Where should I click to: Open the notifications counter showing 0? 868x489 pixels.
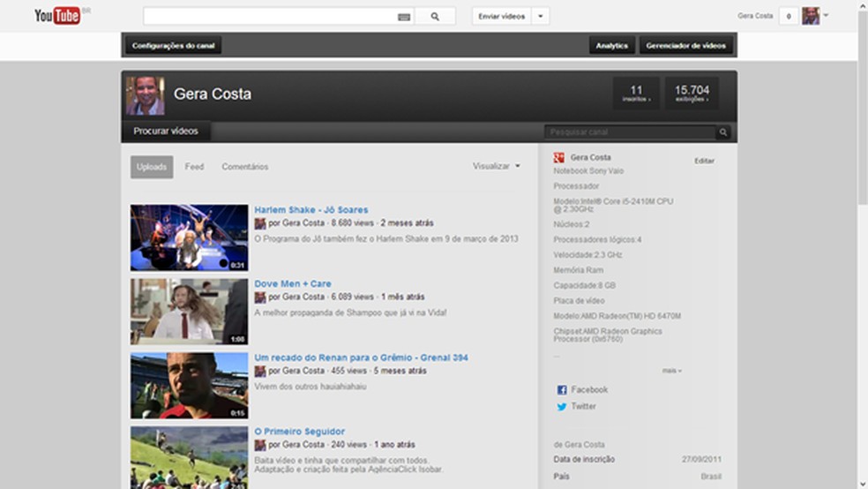[x=788, y=16]
